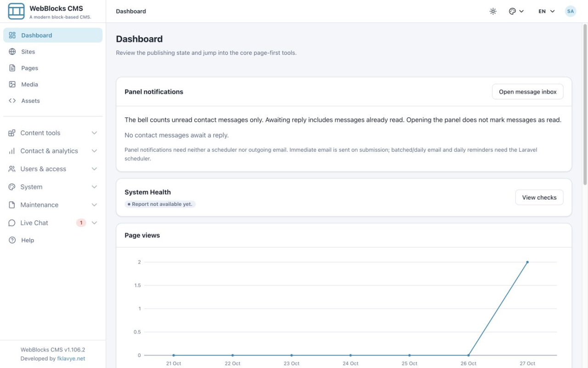Expand the Contact & analytics chevron
The width and height of the screenshot is (588, 368).
click(x=94, y=151)
